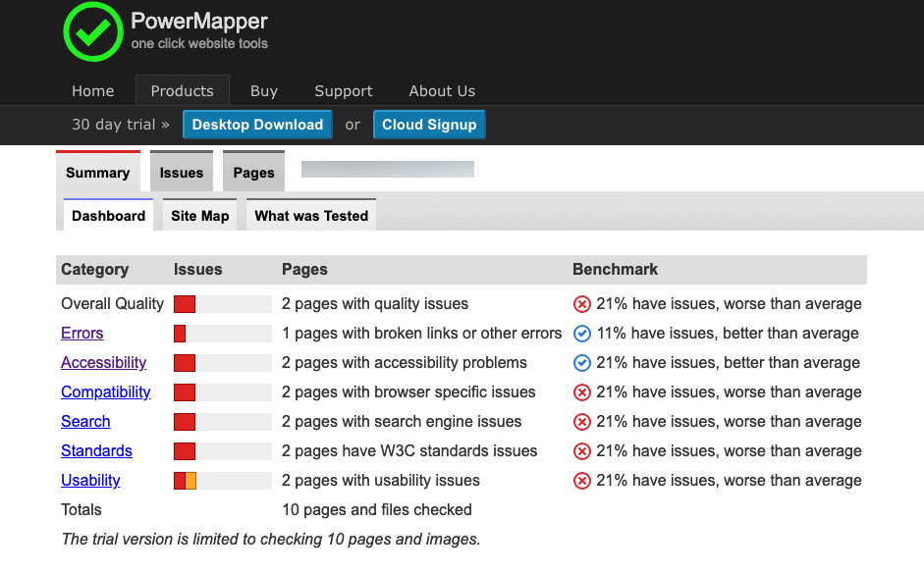Screen dimensions: 924x573
Task: View the Standards category link
Action: pos(96,451)
